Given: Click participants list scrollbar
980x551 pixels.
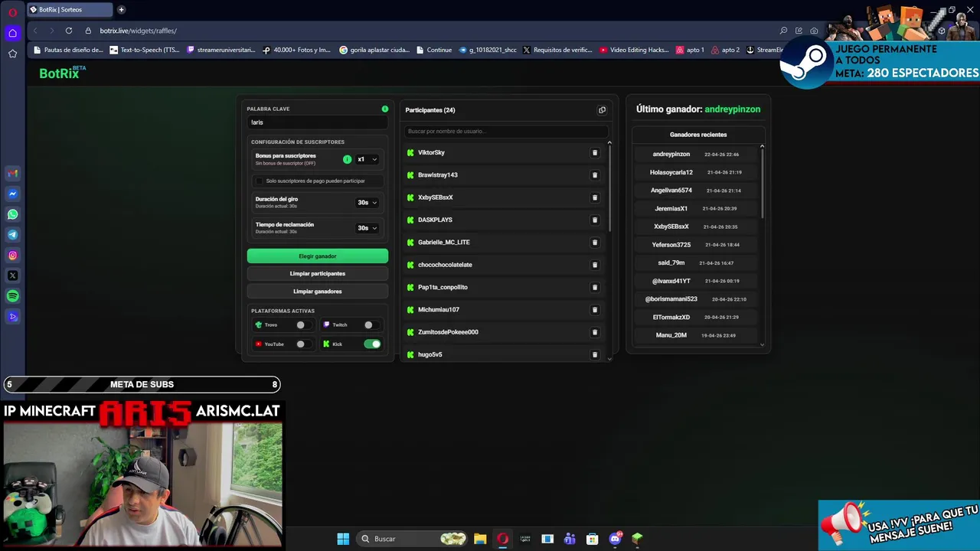Looking at the screenshot, I should click(x=609, y=188).
